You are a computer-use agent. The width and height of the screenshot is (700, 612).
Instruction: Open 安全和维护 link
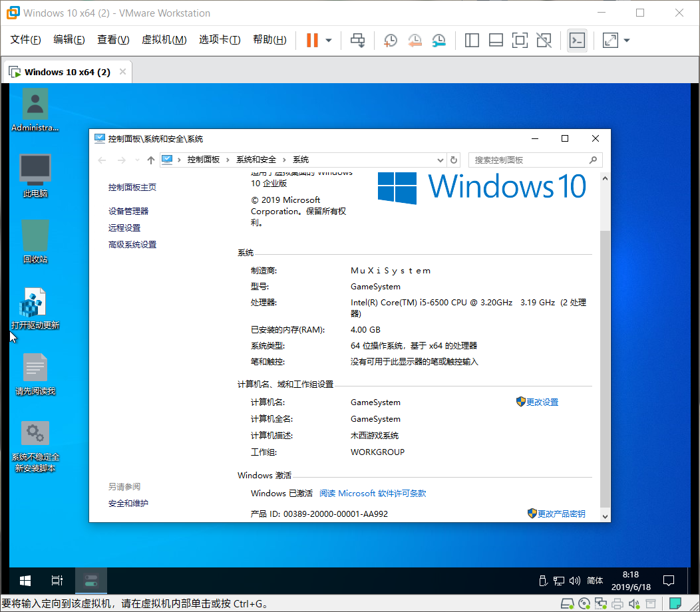click(128, 503)
